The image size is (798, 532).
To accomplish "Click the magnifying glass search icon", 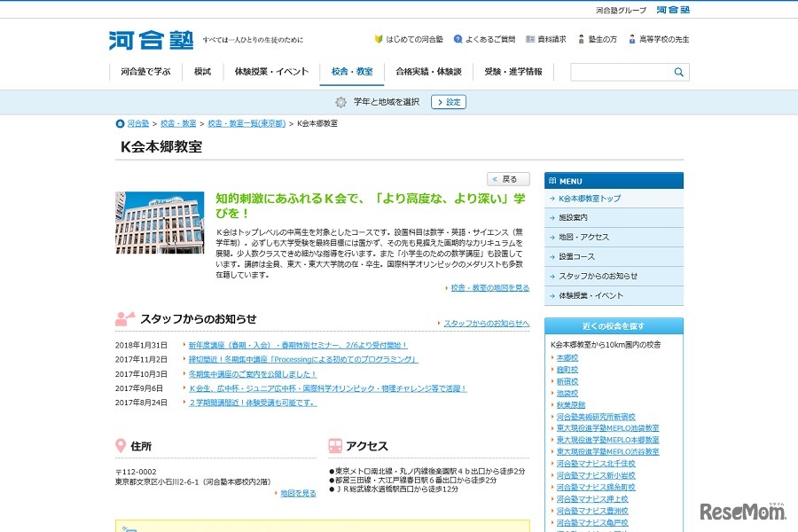I will [x=677, y=72].
